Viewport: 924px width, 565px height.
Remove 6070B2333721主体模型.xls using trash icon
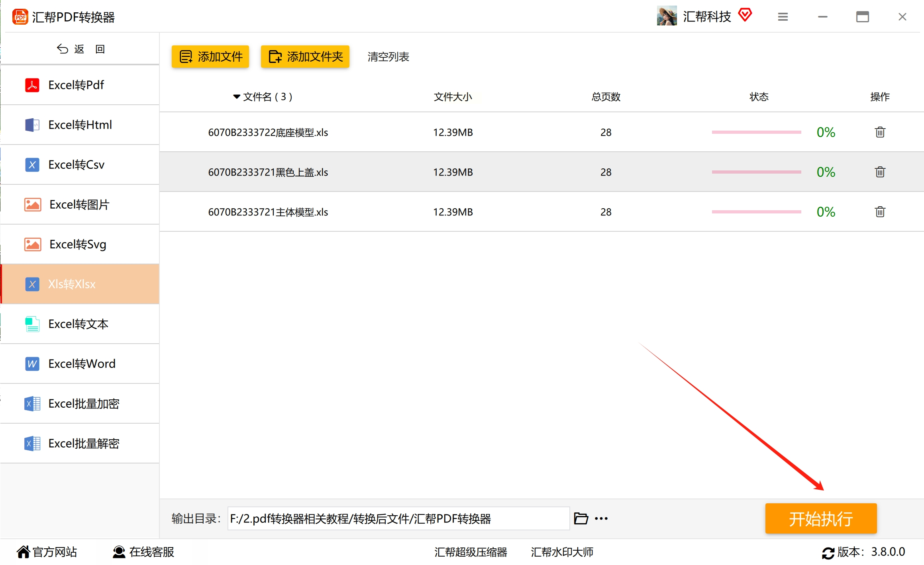coord(880,212)
